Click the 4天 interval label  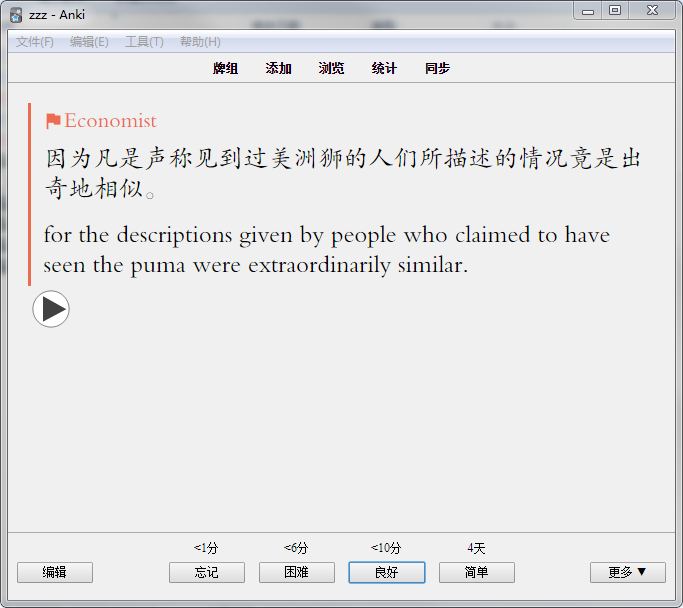476,548
